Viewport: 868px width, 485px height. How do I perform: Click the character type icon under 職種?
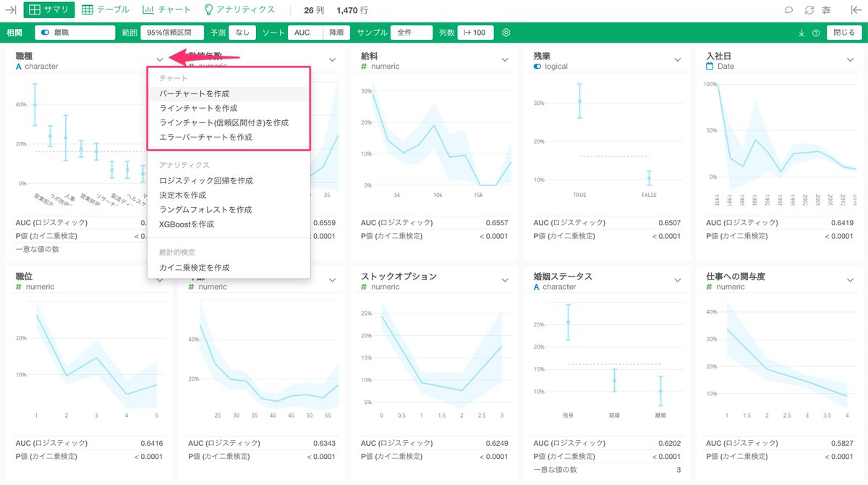(x=19, y=67)
